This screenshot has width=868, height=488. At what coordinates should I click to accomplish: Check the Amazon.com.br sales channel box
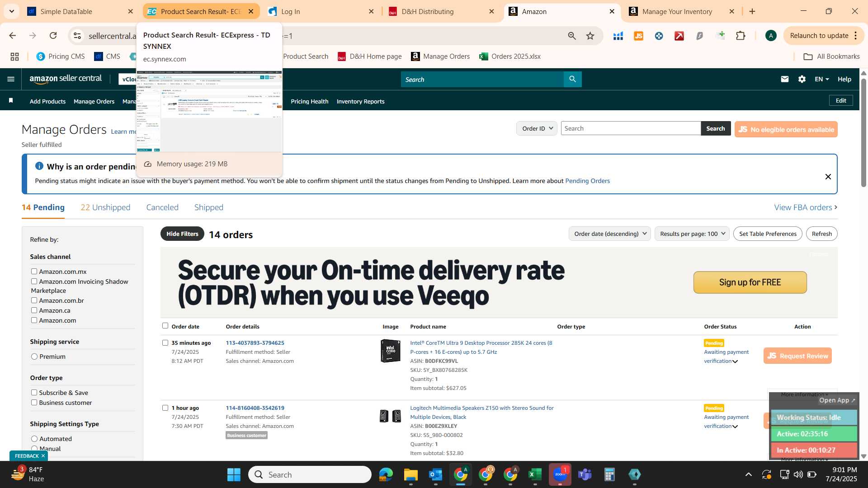coord(34,300)
